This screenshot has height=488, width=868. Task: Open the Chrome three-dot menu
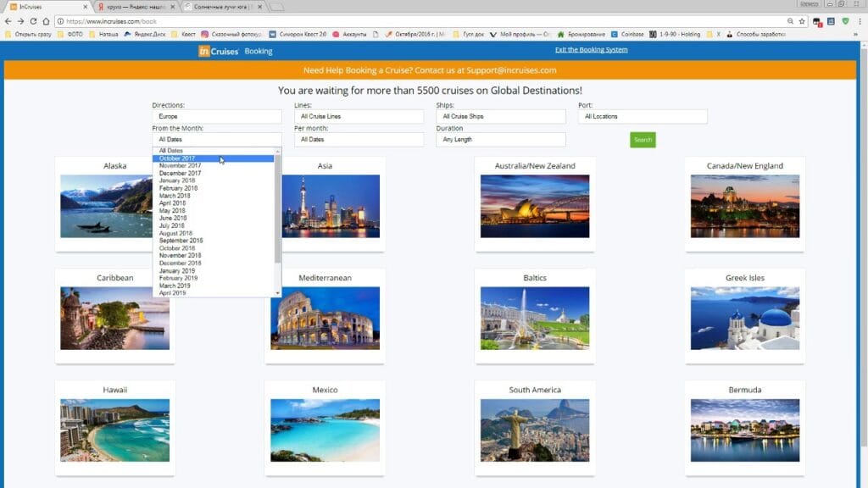pos(860,20)
